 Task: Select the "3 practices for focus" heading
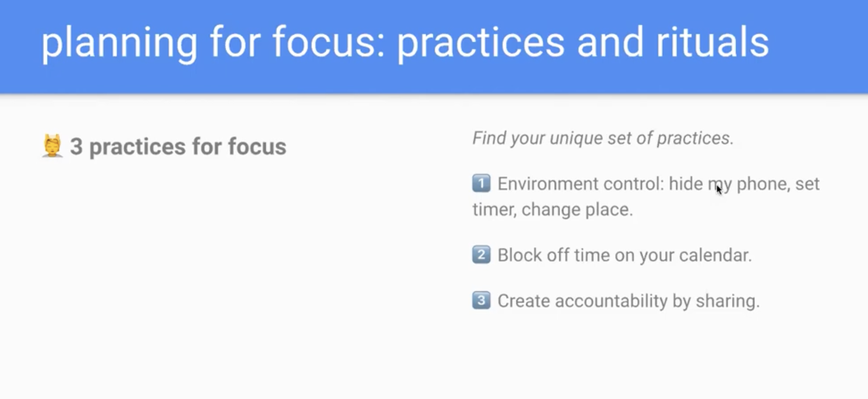(x=178, y=147)
